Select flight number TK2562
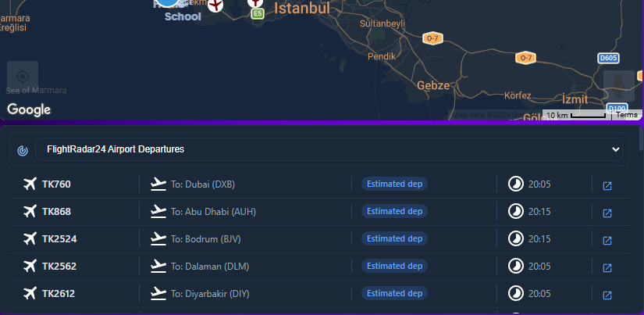 (59, 267)
